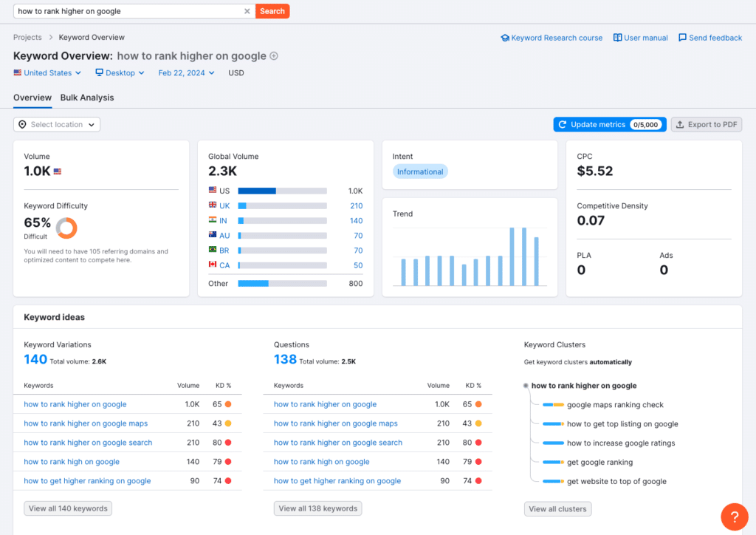Open the Select location dropdown

tap(57, 125)
